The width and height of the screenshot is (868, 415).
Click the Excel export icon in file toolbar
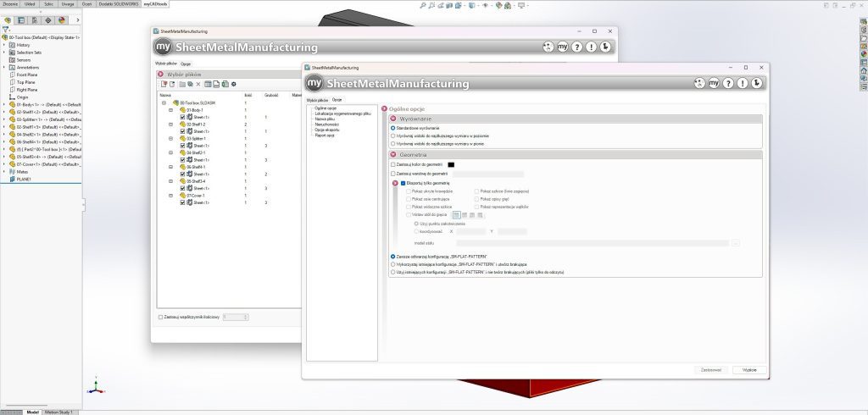tap(225, 84)
